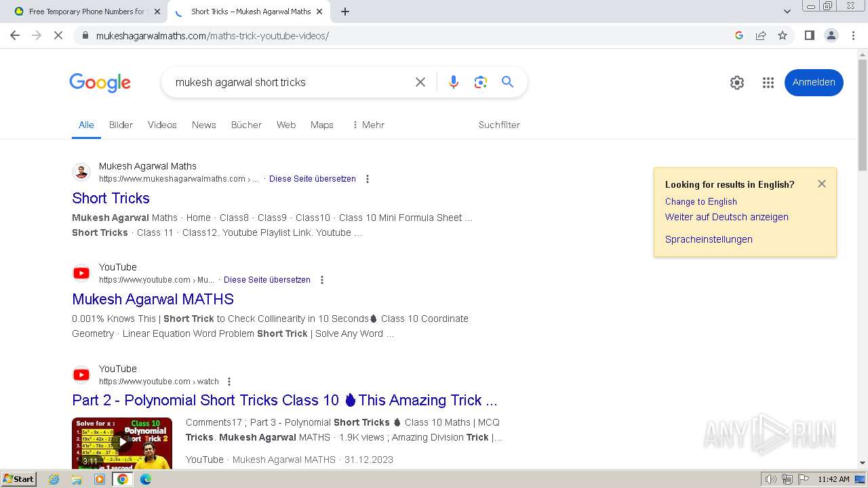Start voice search with microphone icon
868x488 pixels.
(x=454, y=82)
